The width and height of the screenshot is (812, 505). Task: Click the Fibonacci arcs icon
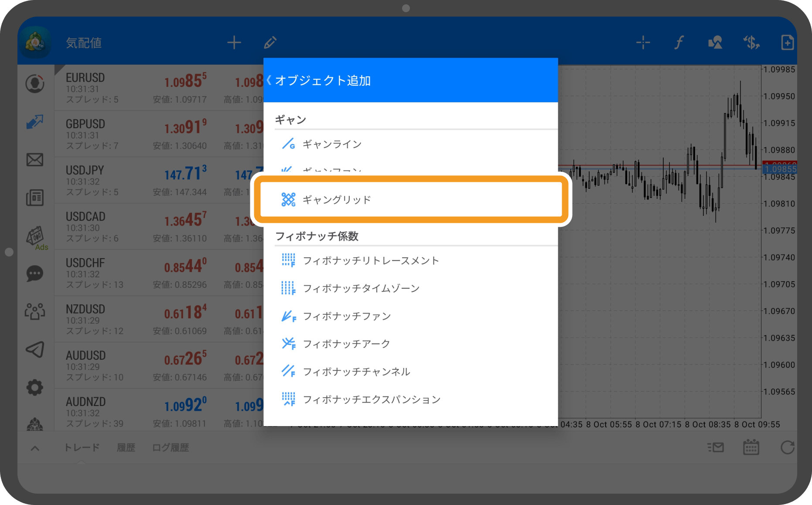(288, 344)
